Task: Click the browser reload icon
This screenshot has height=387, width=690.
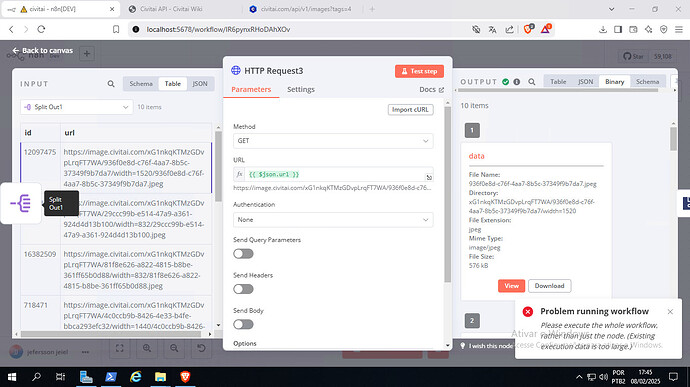Action: point(41,29)
